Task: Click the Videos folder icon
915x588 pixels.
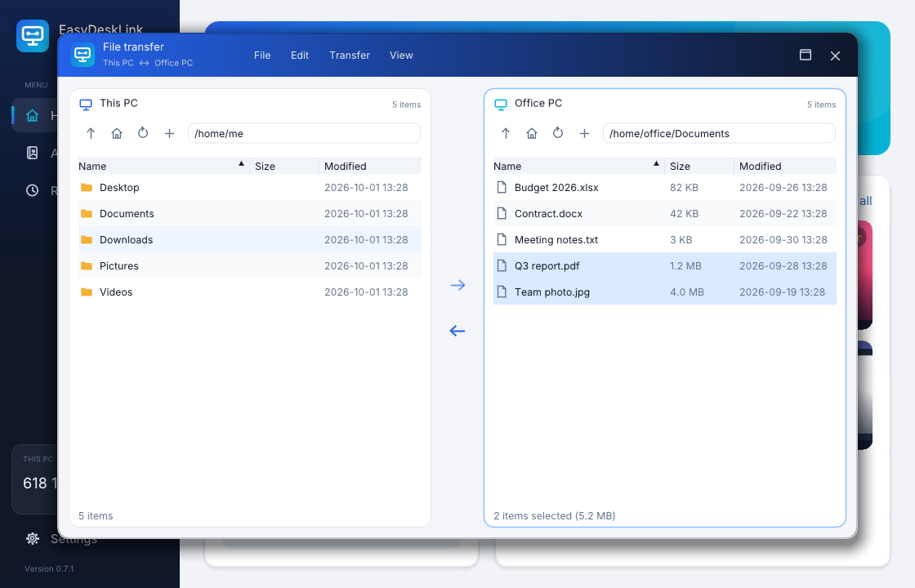Action: click(87, 292)
